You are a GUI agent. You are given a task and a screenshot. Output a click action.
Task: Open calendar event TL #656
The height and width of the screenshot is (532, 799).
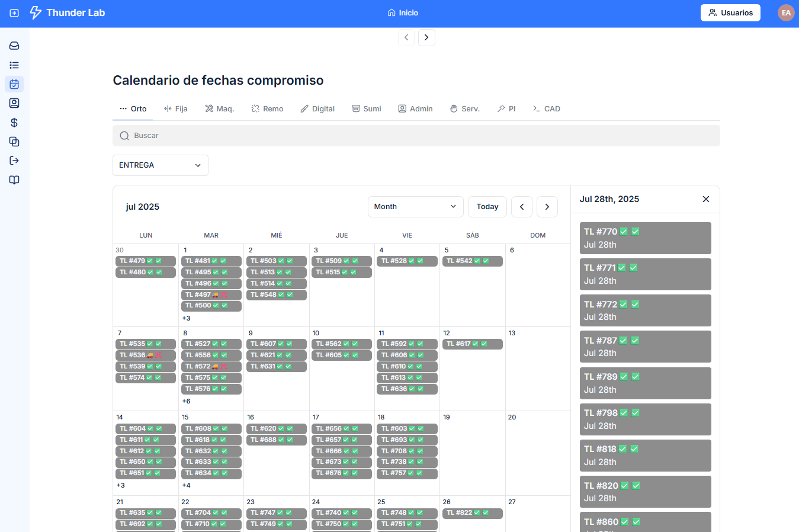point(342,429)
